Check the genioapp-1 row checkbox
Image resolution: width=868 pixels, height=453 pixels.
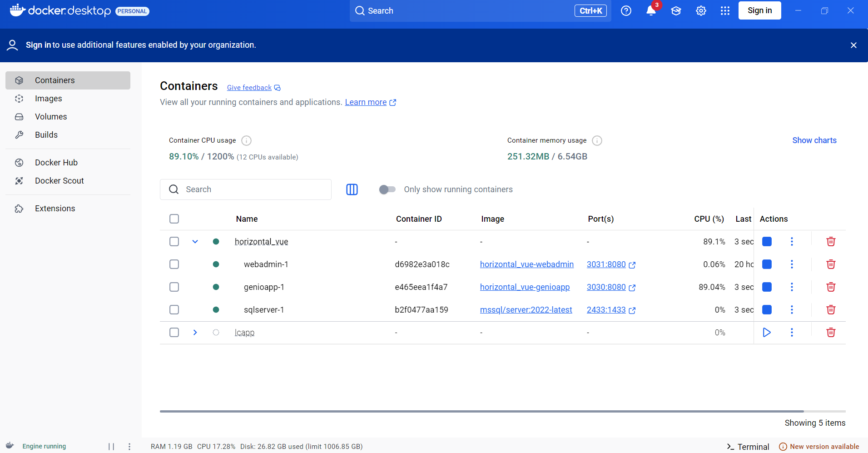pyautogui.click(x=174, y=287)
